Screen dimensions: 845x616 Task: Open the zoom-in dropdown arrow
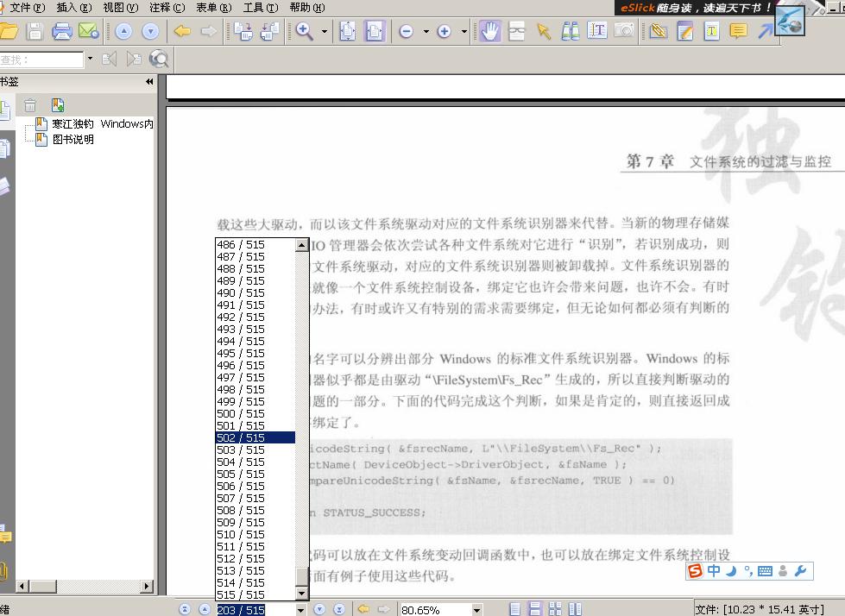(x=464, y=31)
